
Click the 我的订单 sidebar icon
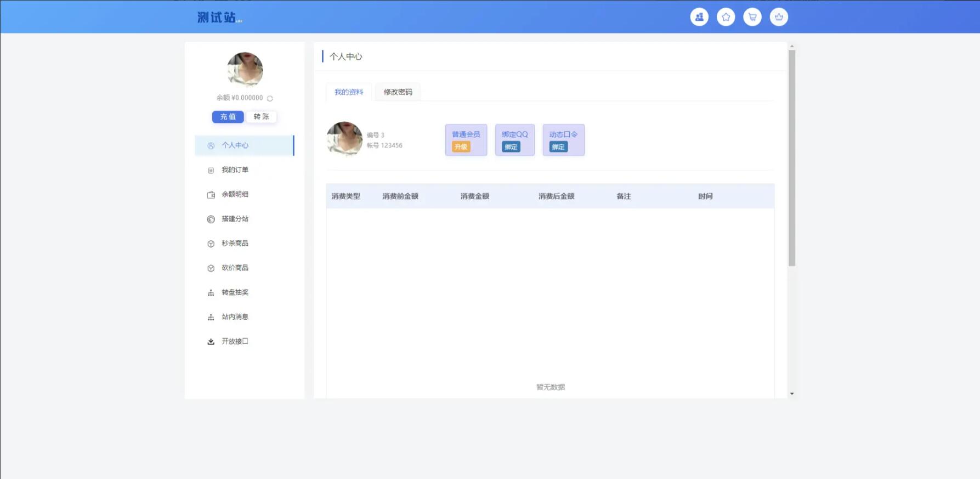tap(211, 170)
